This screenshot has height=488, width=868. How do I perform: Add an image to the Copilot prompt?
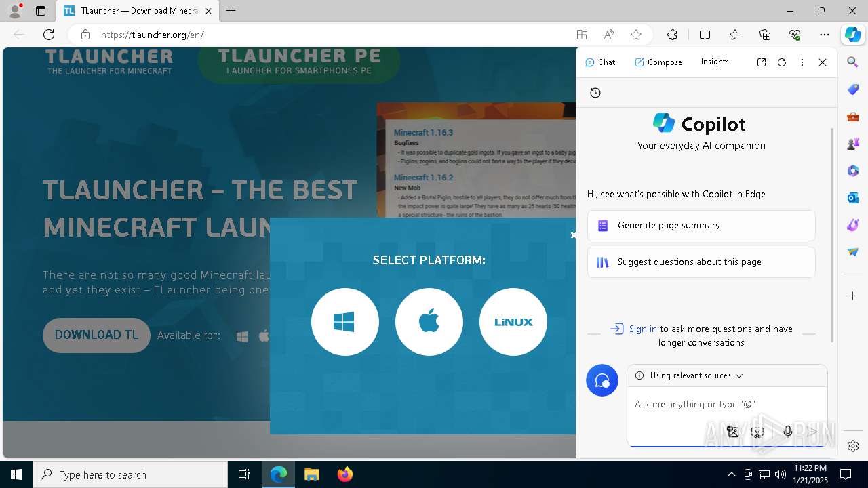(x=732, y=432)
